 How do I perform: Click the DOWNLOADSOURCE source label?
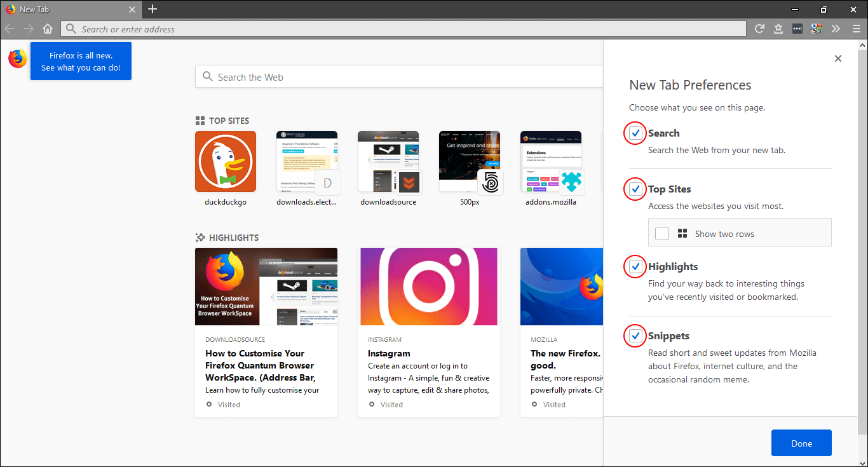(235, 340)
